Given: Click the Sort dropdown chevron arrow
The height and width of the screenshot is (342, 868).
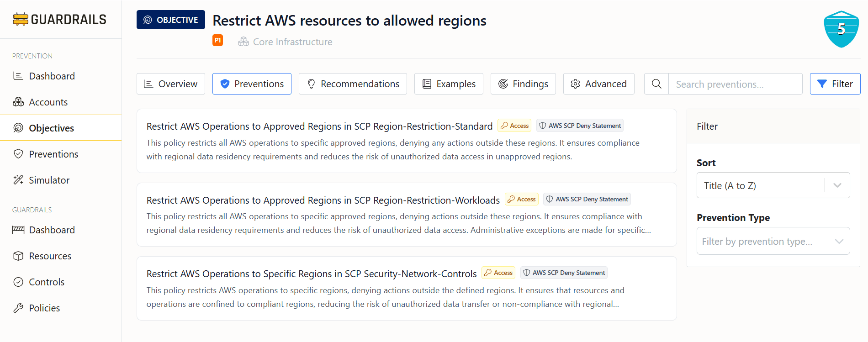Looking at the screenshot, I should pos(837,185).
